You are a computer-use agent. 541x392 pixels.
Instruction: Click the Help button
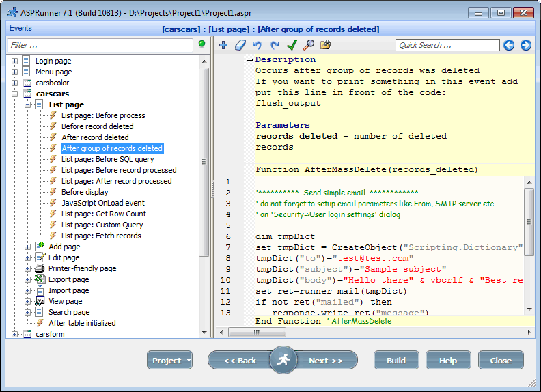448,361
